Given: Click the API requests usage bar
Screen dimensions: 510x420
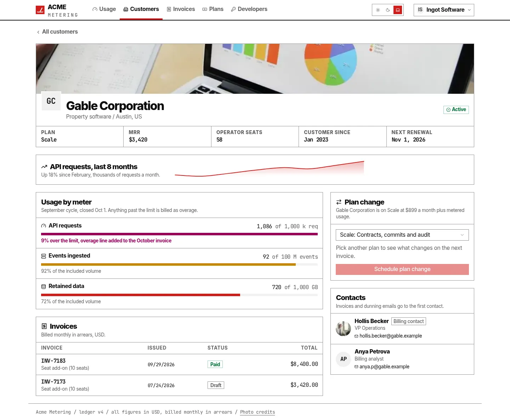Looking at the screenshot, I should click(x=179, y=234).
